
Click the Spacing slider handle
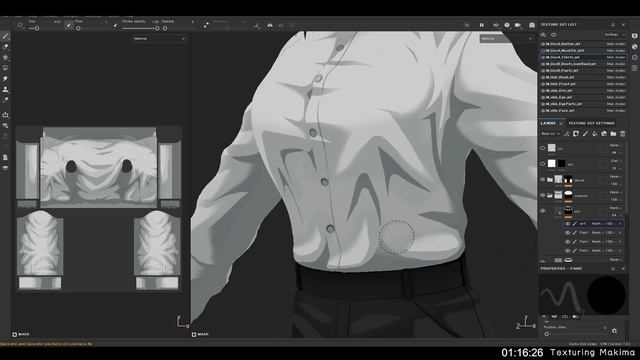[x=165, y=29]
